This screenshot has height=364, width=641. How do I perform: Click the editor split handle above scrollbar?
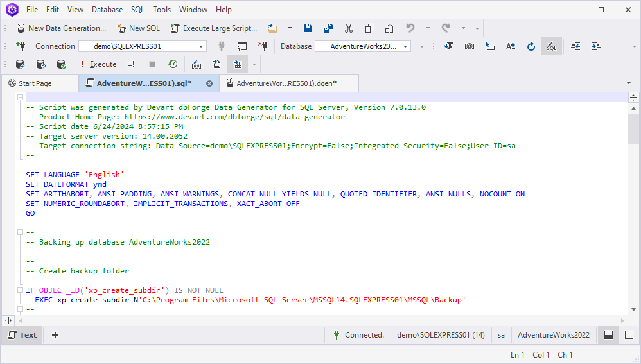coord(633,97)
